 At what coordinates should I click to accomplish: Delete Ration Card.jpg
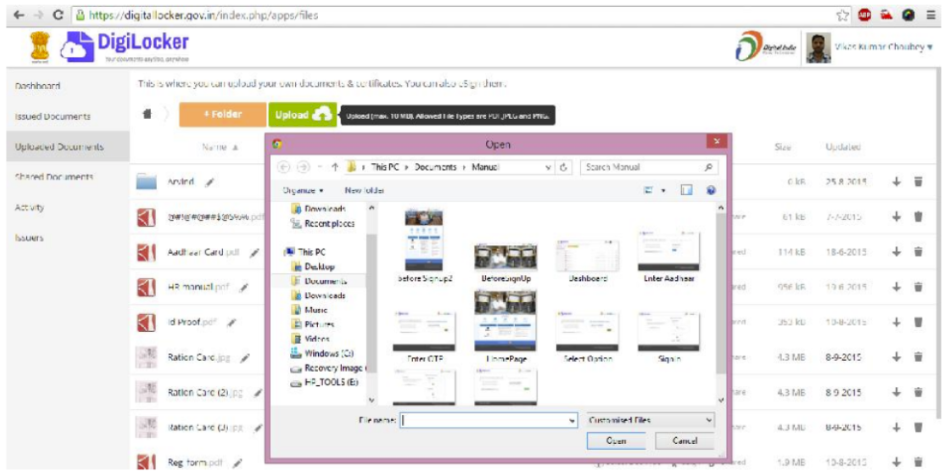(x=918, y=357)
